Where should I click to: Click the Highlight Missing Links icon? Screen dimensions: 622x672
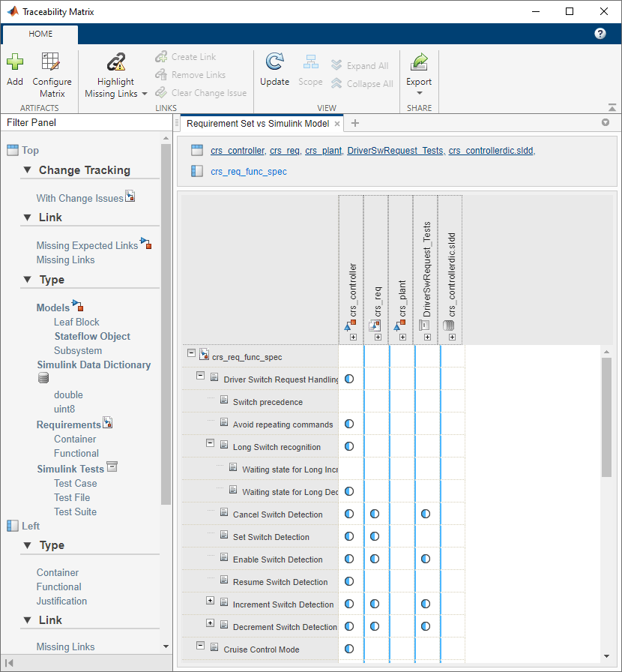click(x=115, y=62)
